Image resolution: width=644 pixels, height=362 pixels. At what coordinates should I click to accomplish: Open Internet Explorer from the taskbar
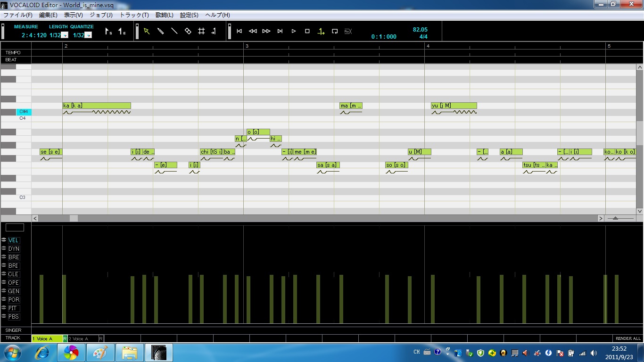(x=43, y=353)
